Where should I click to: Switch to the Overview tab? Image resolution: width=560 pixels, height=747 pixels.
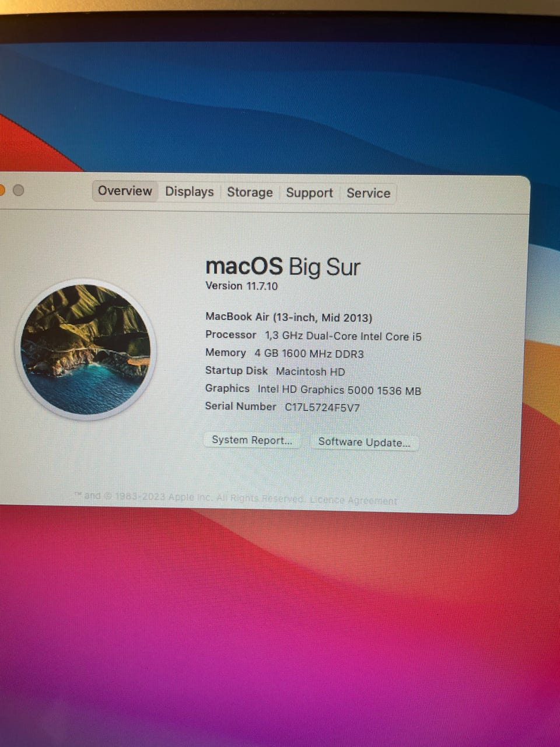125,191
